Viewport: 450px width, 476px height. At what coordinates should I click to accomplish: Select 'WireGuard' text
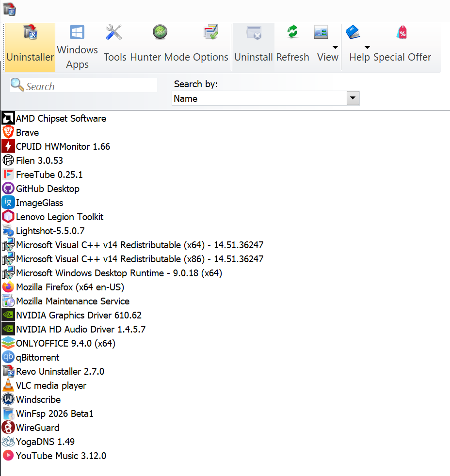tap(38, 428)
